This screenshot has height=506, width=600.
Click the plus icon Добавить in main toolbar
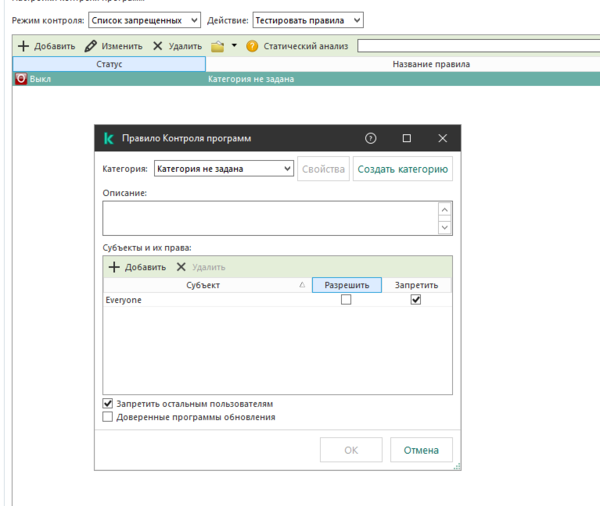(23, 46)
